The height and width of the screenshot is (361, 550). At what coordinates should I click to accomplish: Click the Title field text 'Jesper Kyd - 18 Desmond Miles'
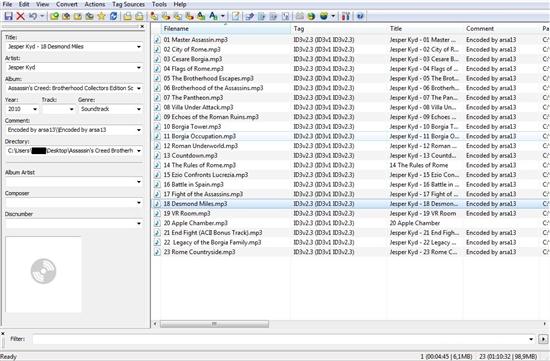pyautogui.click(x=46, y=47)
